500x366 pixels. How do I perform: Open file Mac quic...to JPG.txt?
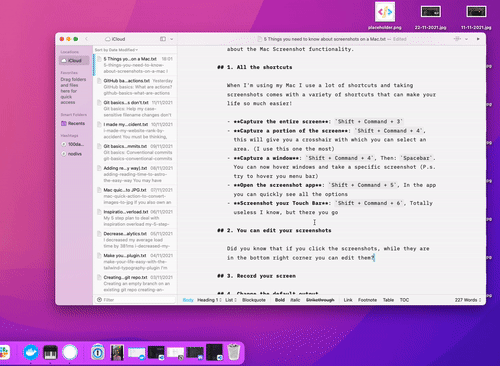pos(135,196)
